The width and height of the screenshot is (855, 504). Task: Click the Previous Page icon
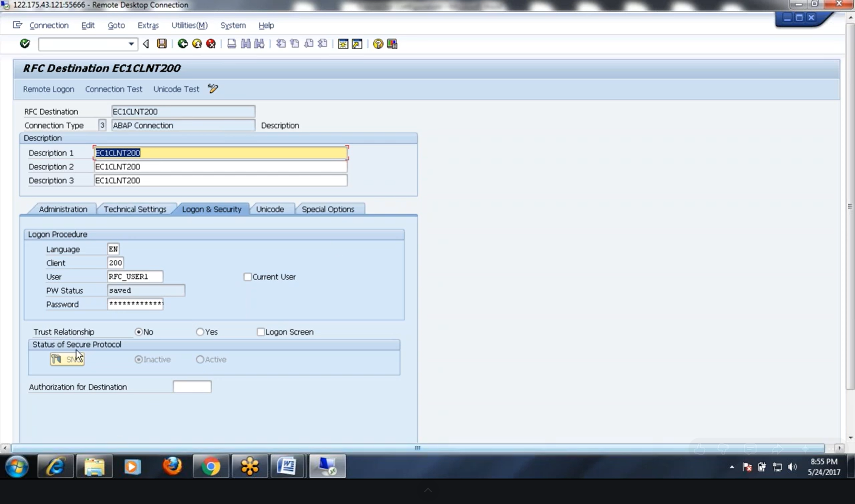click(x=294, y=44)
